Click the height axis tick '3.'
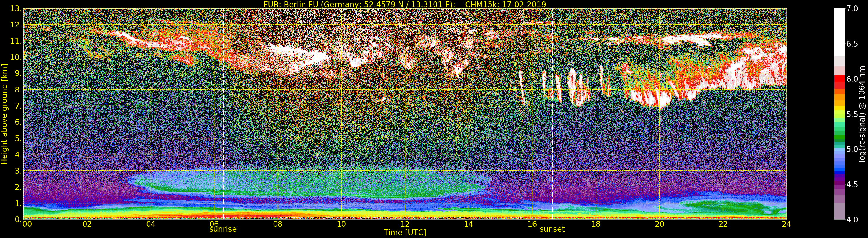The height and width of the screenshot is (238, 868). [18, 171]
